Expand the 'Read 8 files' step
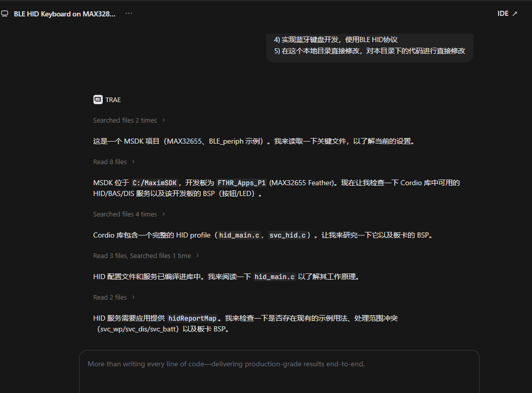Screen dimensions: 532x393 (114, 162)
